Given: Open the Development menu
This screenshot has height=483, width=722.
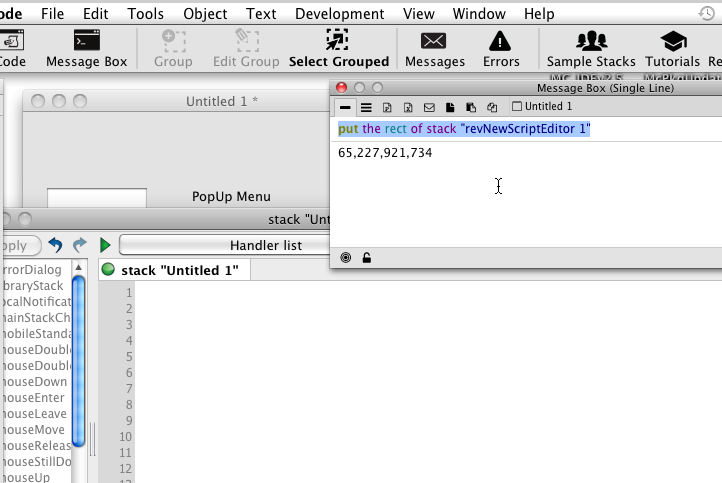Looking at the screenshot, I should (x=339, y=14).
